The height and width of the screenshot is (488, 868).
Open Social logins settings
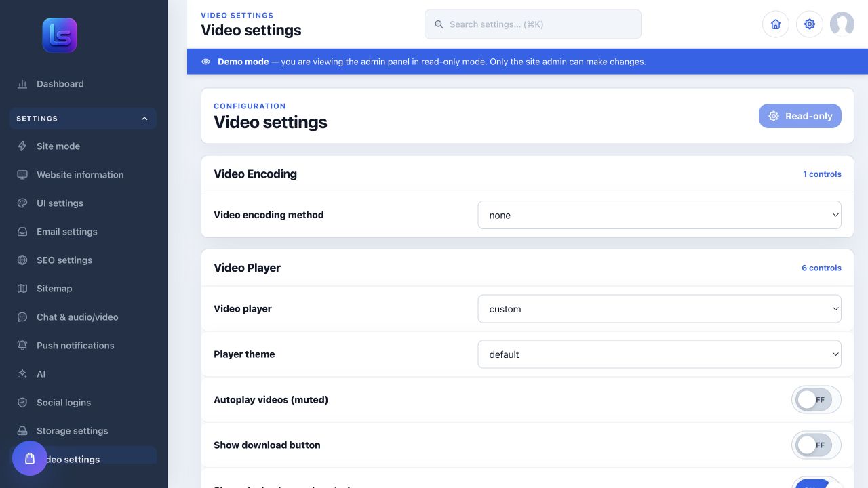pyautogui.click(x=83, y=403)
